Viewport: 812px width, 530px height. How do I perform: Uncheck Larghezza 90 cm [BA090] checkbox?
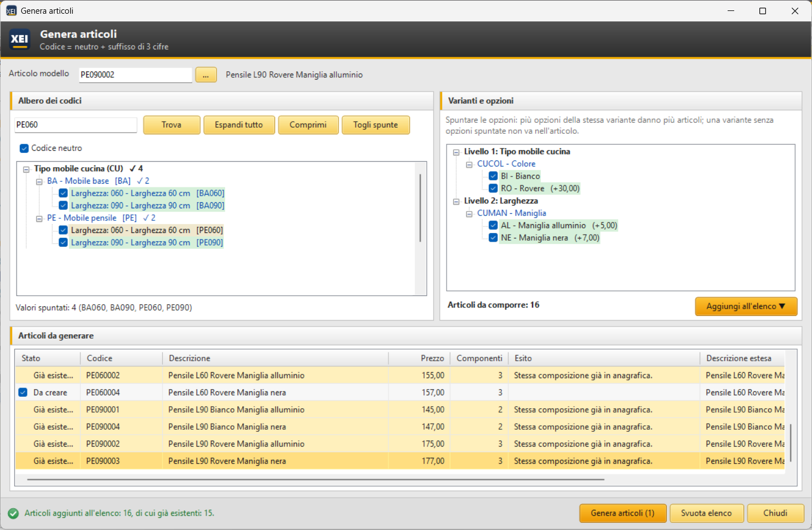click(x=64, y=206)
